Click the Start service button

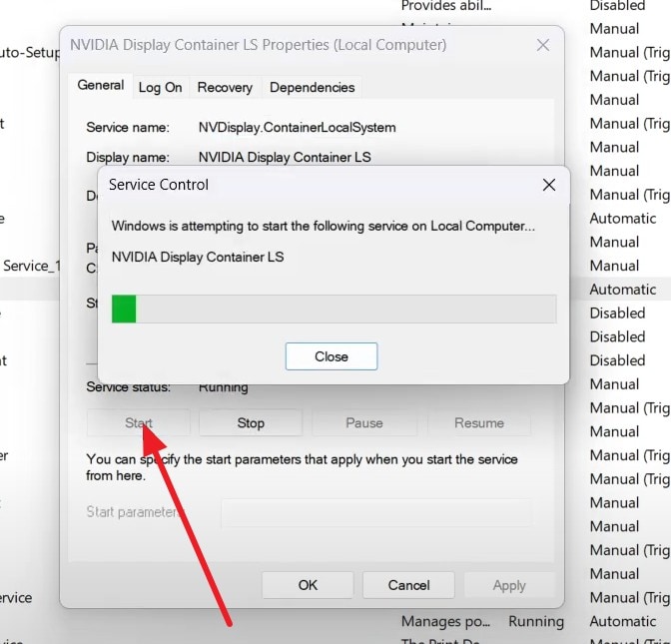[x=138, y=422]
